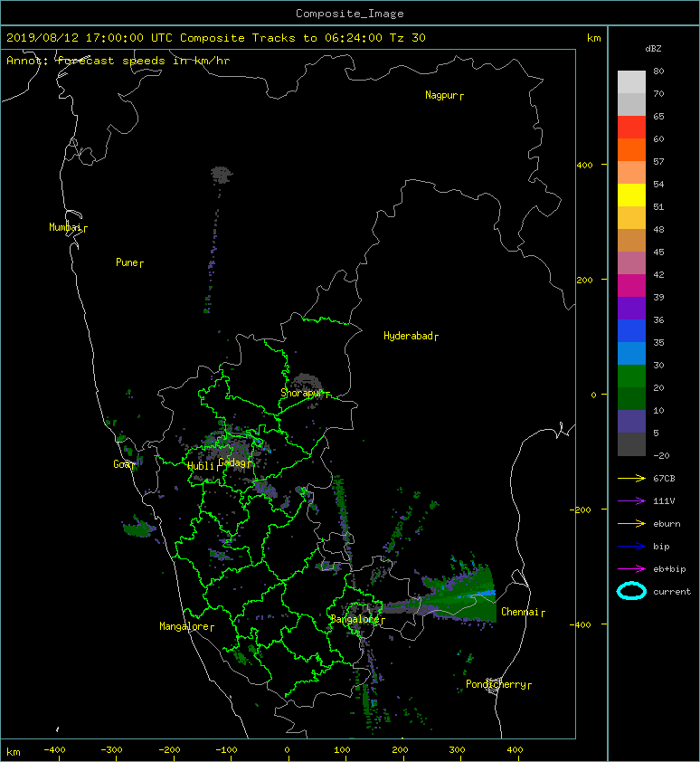
Task: Select the -20 dBZ dark gray swatch
Action: (x=631, y=444)
